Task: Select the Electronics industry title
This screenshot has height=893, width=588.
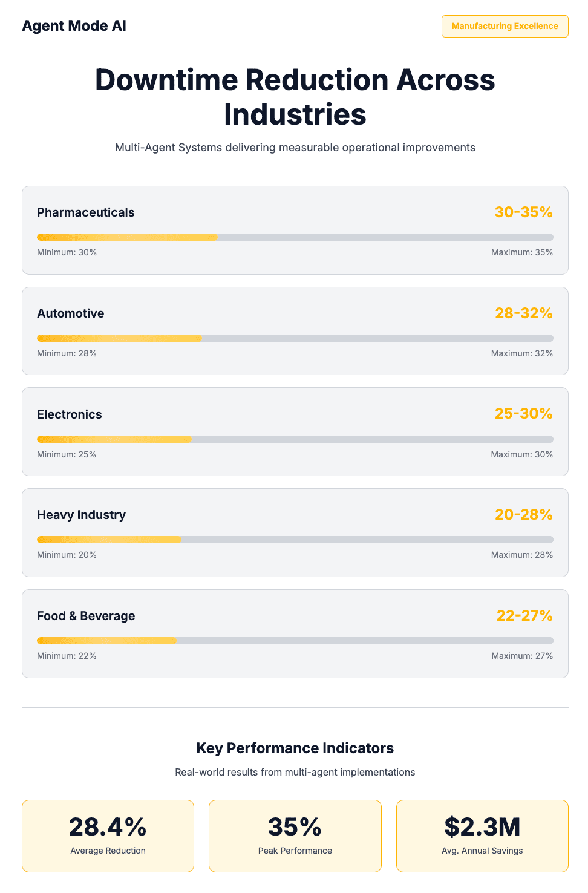Action: pyautogui.click(x=69, y=414)
